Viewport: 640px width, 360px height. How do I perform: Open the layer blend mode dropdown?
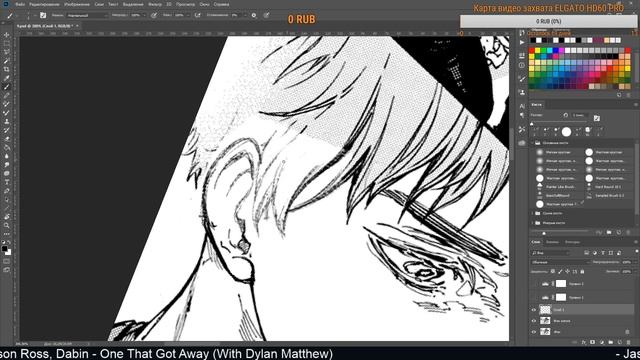(x=561, y=262)
